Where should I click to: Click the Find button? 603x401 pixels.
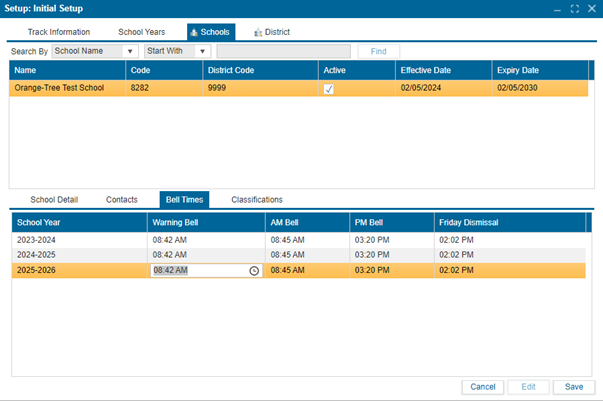tap(379, 51)
